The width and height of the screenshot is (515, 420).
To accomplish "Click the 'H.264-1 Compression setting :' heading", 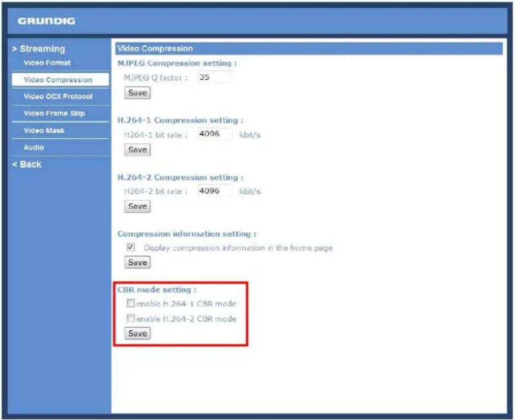I will tap(180, 121).
